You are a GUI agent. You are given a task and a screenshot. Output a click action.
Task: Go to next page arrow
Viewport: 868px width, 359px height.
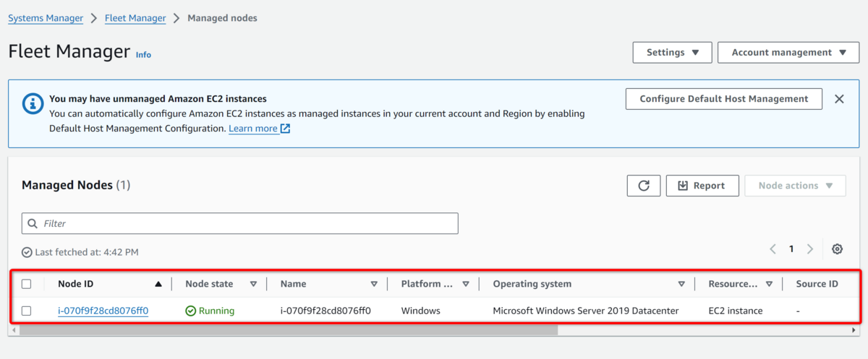click(x=810, y=249)
